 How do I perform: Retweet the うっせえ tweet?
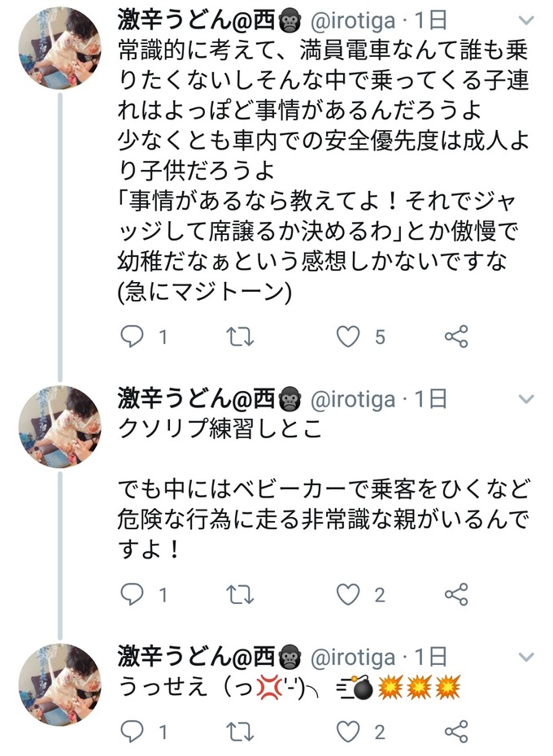point(241,732)
